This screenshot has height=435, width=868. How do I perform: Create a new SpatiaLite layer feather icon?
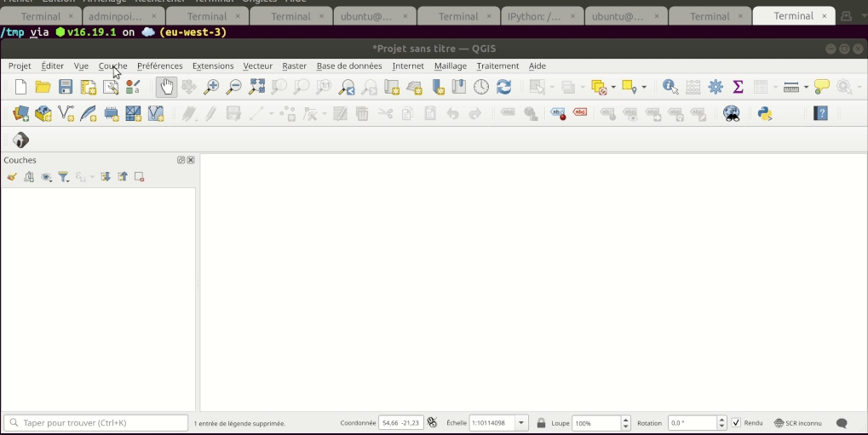(x=89, y=113)
